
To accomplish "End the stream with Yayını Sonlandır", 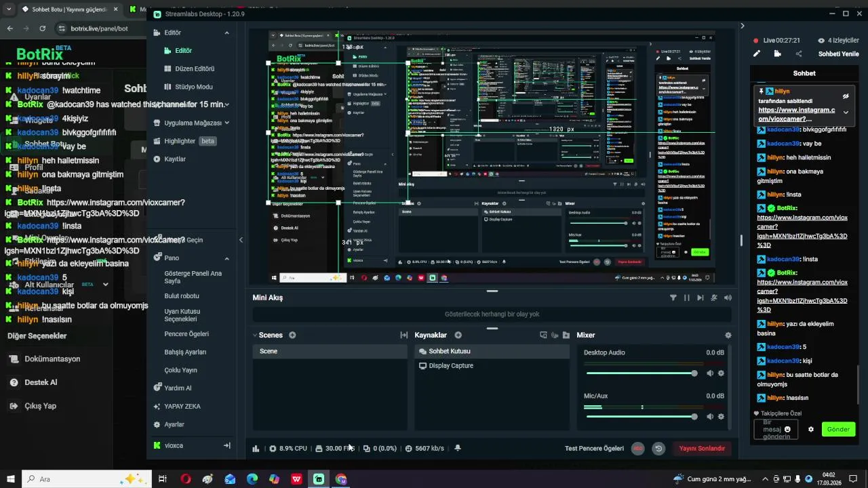I will pos(702,448).
